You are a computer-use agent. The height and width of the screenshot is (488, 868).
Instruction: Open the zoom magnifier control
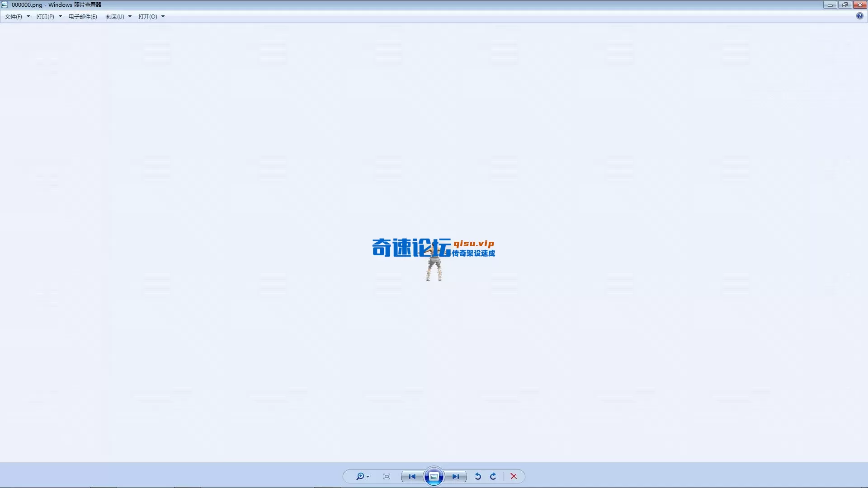360,476
